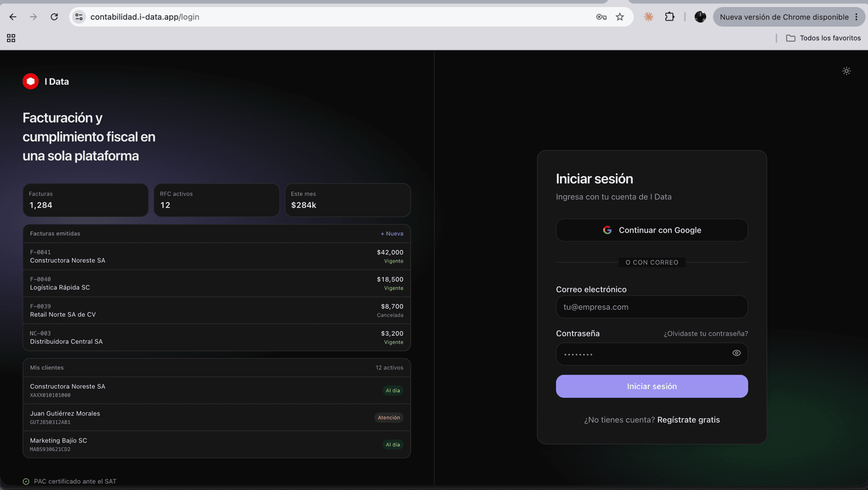Click the Este mes $284k stat card
Viewport: 868px width, 490px height.
[348, 200]
